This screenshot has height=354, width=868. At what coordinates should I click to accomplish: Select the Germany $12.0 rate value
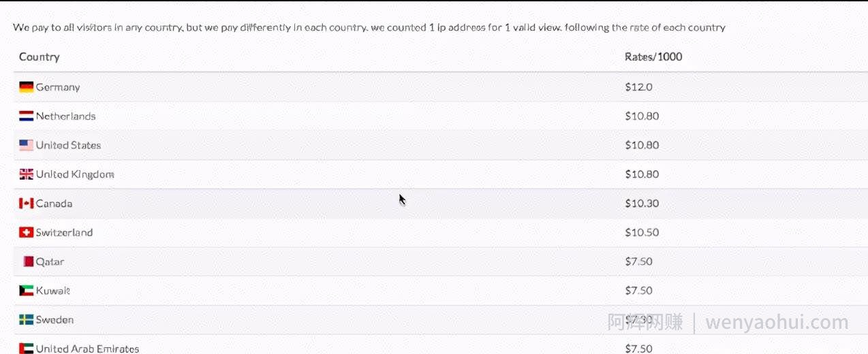[638, 87]
